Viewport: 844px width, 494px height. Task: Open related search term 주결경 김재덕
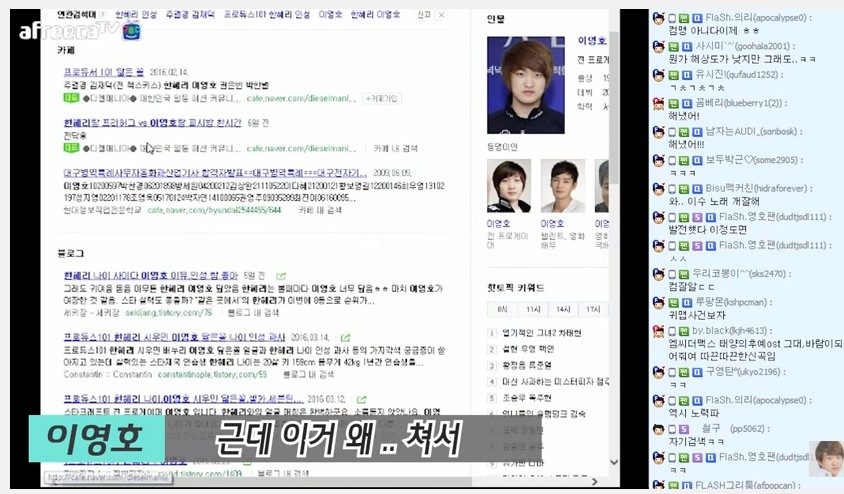tap(189, 15)
